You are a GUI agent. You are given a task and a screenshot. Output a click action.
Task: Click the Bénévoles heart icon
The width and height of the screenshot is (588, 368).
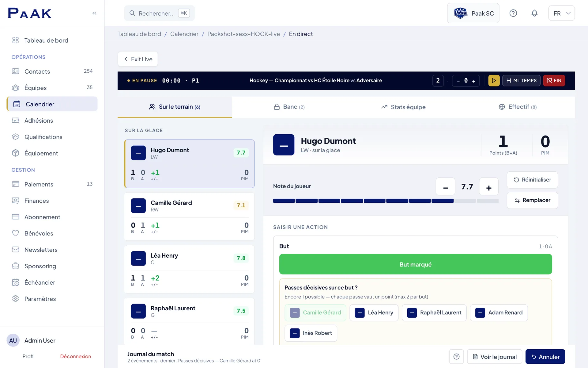(x=16, y=233)
